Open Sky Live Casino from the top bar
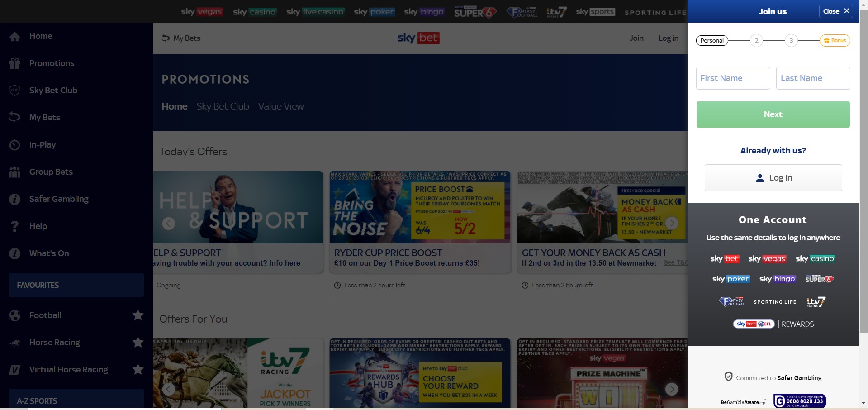 [315, 12]
